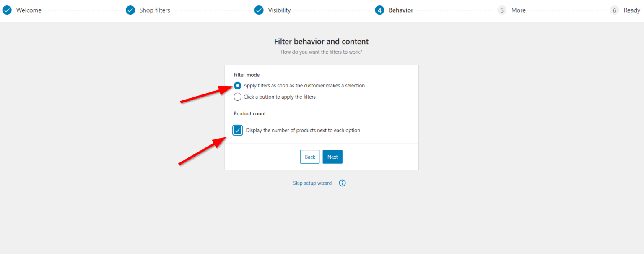Uncheck display product count next to options

[x=237, y=130]
